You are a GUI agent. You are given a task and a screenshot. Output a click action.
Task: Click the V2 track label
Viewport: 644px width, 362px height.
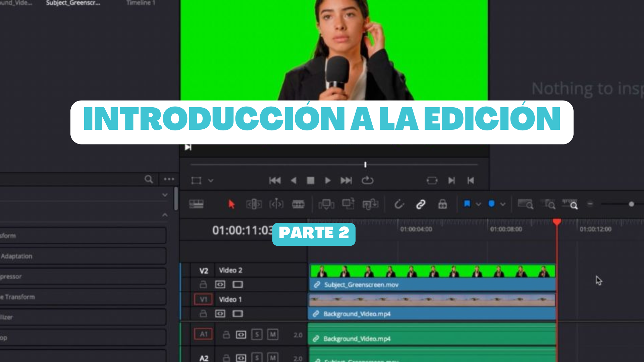(x=204, y=271)
